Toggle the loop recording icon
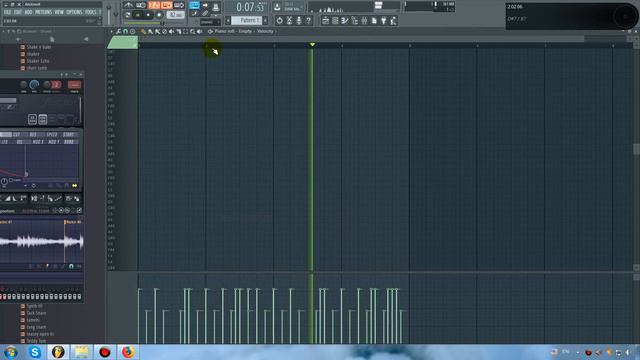This screenshot has height=360, width=640. point(179,5)
